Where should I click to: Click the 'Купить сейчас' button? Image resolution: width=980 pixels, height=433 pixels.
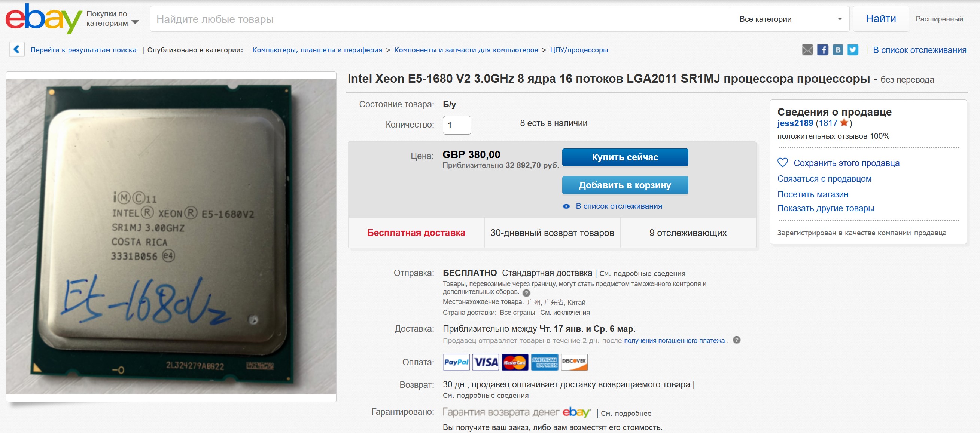[625, 157]
